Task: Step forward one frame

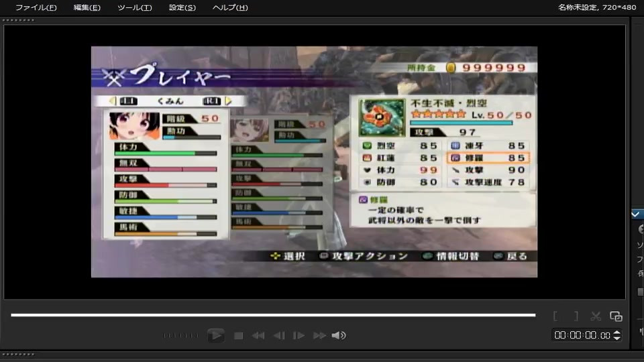Action: 299,336
